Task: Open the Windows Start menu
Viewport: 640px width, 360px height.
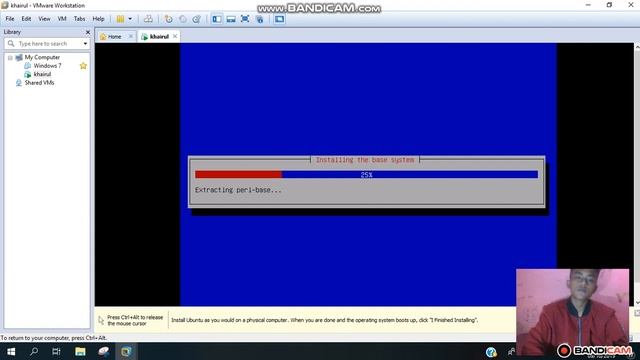Action: tap(11, 351)
